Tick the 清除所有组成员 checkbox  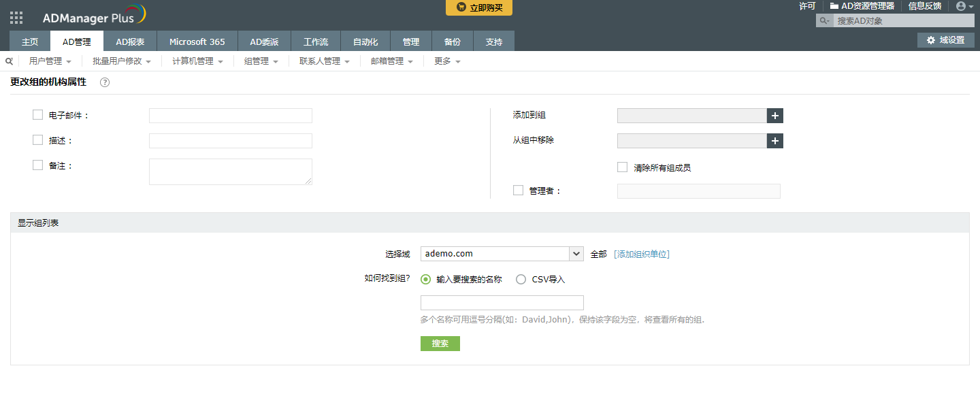(622, 167)
